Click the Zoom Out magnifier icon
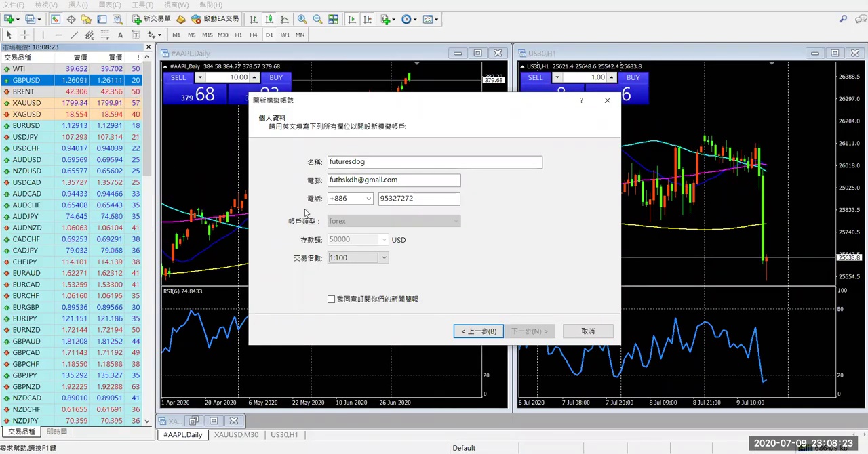Image resolution: width=868 pixels, height=454 pixels. (x=317, y=19)
